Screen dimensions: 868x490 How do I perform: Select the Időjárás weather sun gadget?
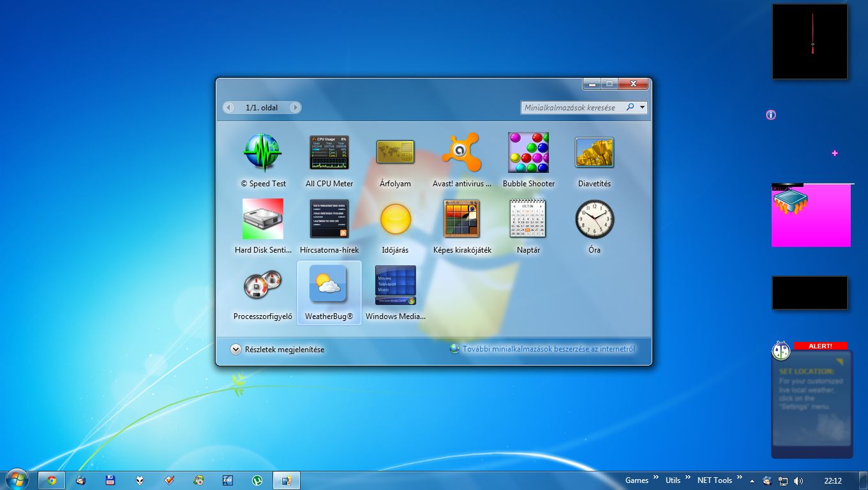tap(396, 219)
